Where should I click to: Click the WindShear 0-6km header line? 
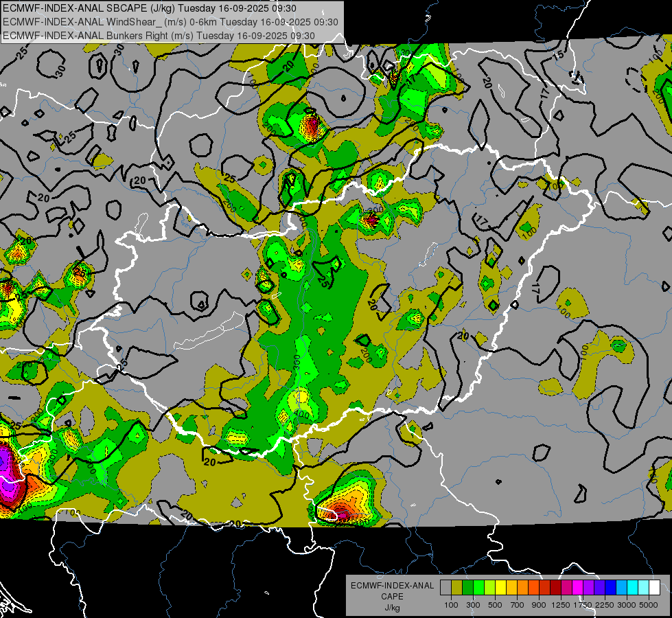point(170,22)
